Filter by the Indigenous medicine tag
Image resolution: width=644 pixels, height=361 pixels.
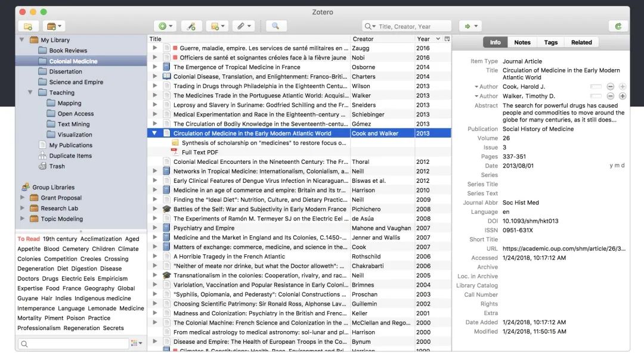103,298
